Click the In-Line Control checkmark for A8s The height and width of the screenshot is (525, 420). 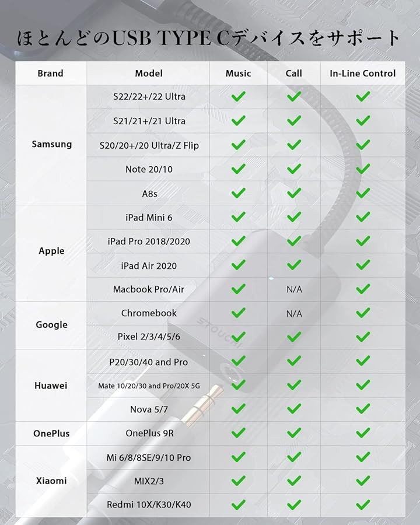363,193
